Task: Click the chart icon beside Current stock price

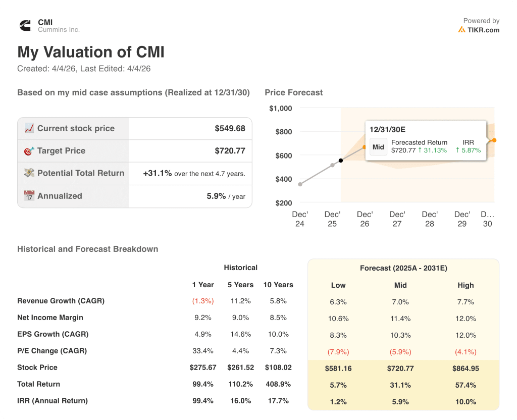Action: (x=29, y=128)
